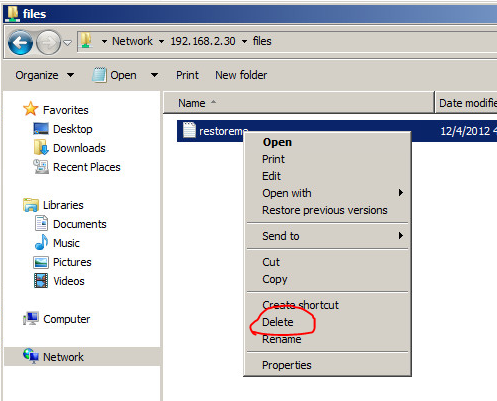Choose Delete from the context menu
This screenshot has height=401, width=497.
pos(278,322)
